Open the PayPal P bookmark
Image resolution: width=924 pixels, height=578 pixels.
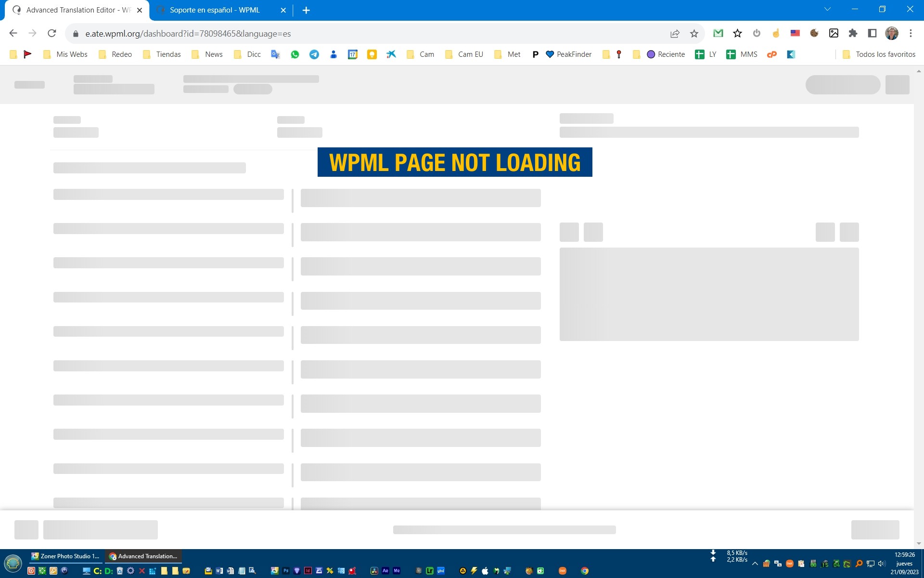pyautogui.click(x=535, y=54)
